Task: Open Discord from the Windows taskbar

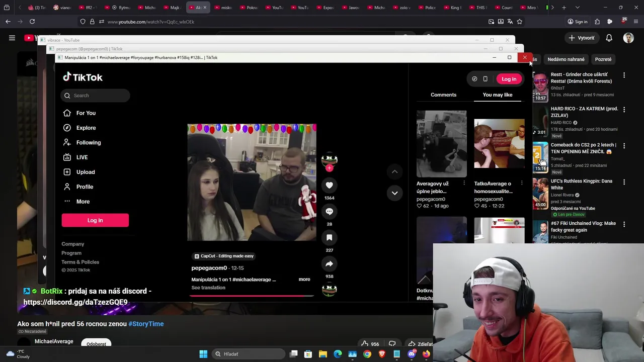Action: click(x=412, y=354)
